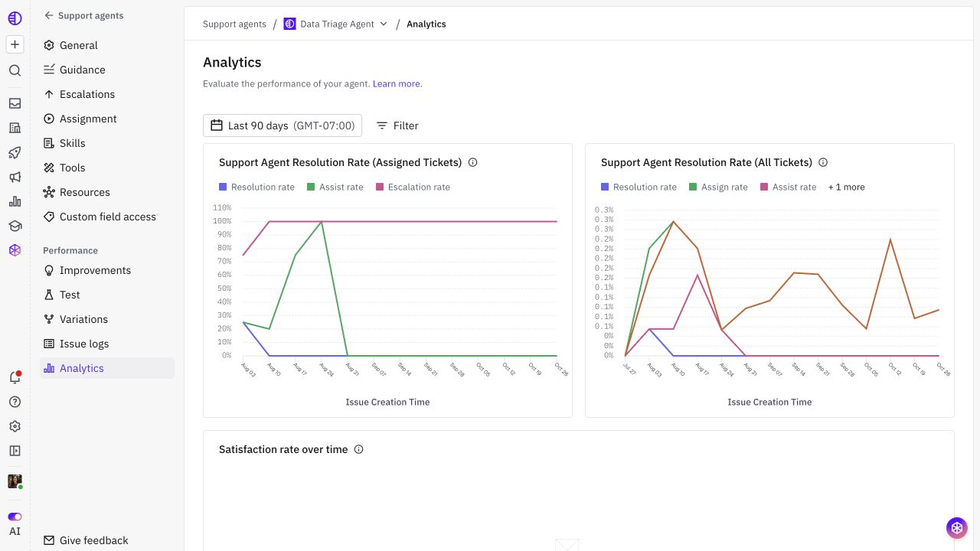980x551 pixels.
Task: Open notifications bell with red dot
Action: (15, 377)
